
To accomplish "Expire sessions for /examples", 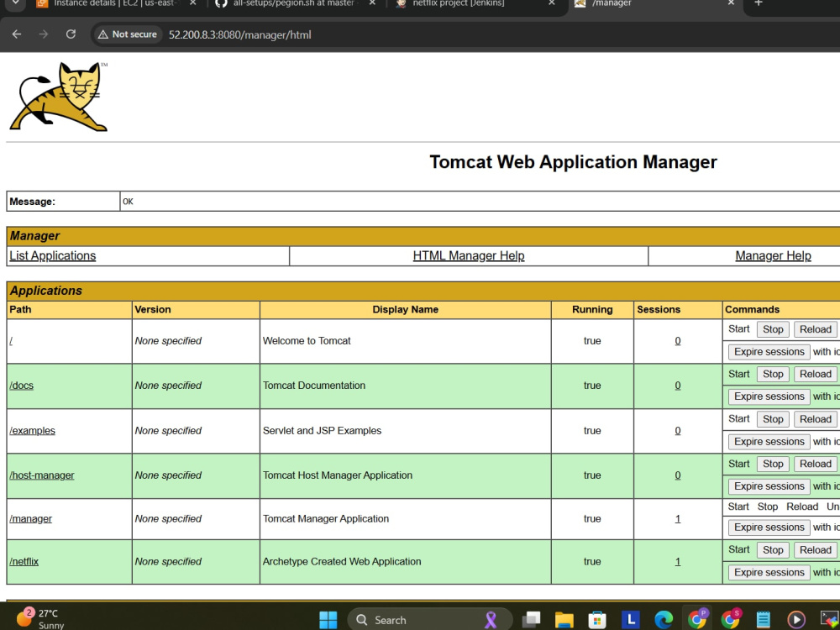I will pos(769,442).
